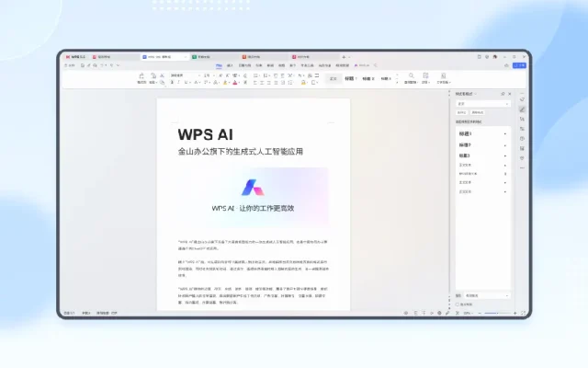588x368 pixels.
Task: Switch to the 开始 Home ribbon tab
Action: click(x=219, y=65)
